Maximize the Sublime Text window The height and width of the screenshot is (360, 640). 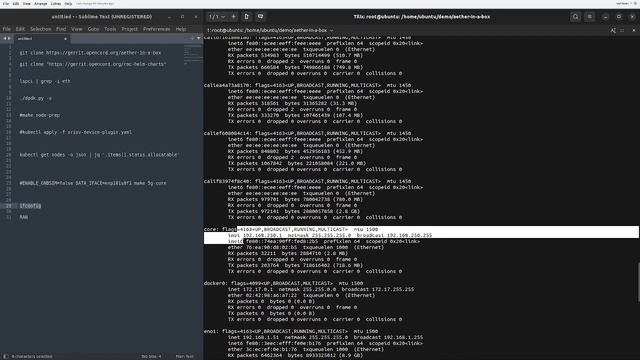tap(182, 17)
